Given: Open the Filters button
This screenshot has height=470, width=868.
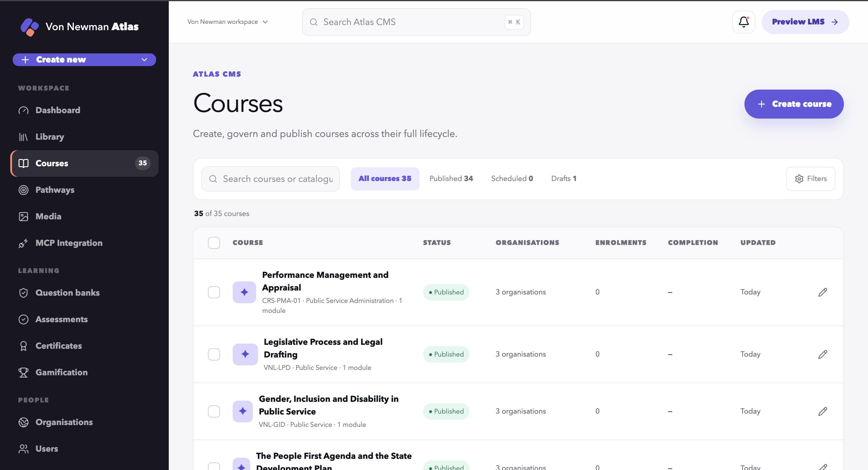Looking at the screenshot, I should coord(810,179).
